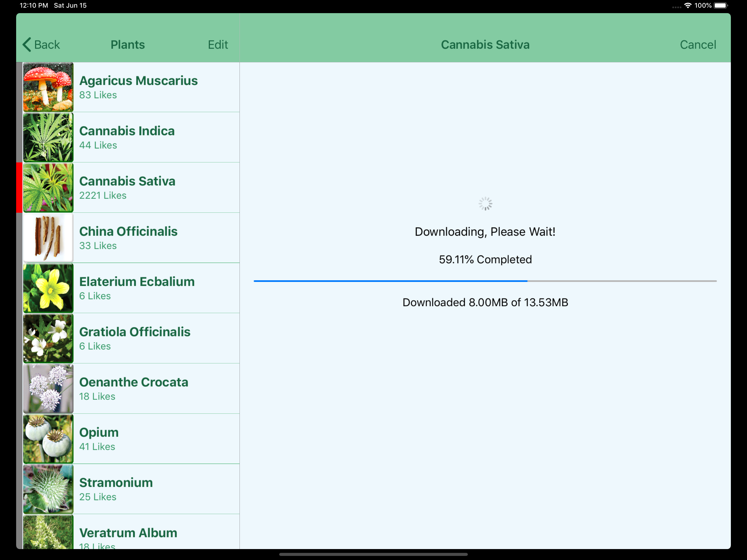Image resolution: width=747 pixels, height=560 pixels.
Task: Click the 25 Likes label
Action: (98, 497)
